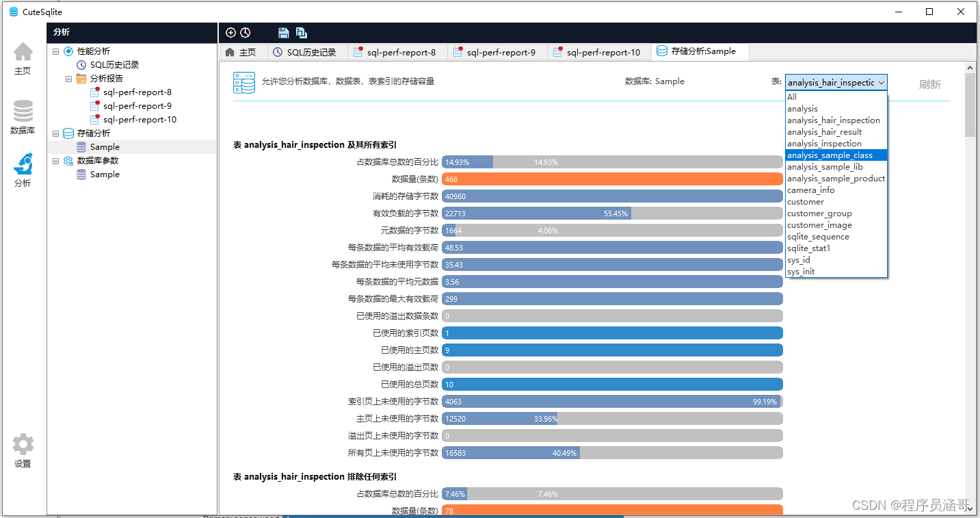Click the clock history toolbar icon
The height and width of the screenshot is (518, 980).
(x=246, y=33)
